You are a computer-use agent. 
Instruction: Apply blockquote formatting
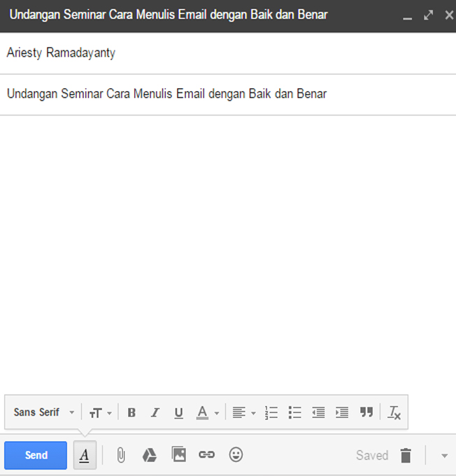[366, 413]
